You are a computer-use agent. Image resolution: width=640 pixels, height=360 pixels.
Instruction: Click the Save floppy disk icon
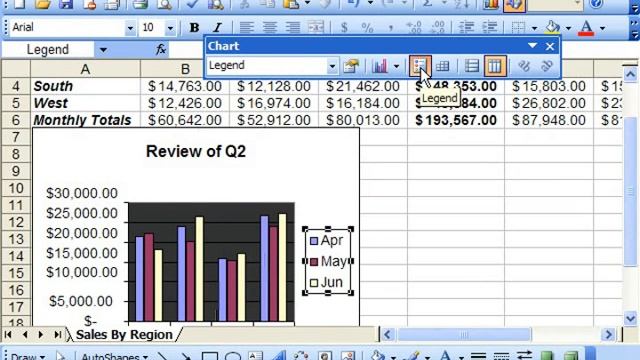65,4
